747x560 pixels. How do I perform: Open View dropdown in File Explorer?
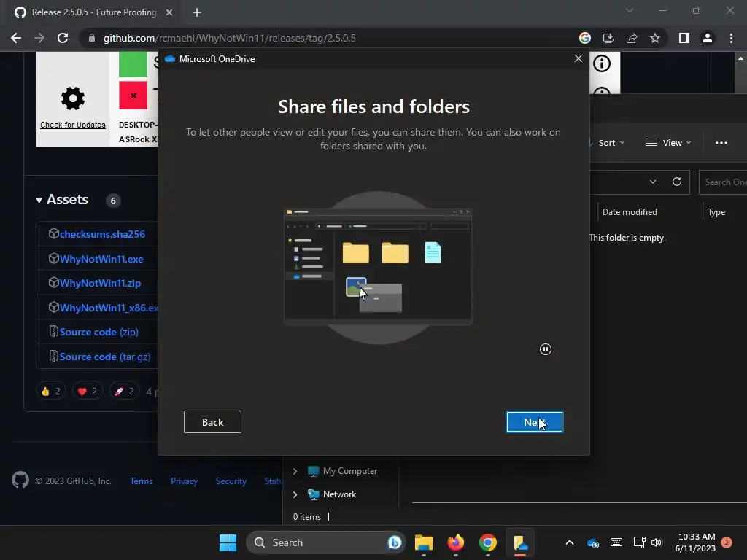668,143
